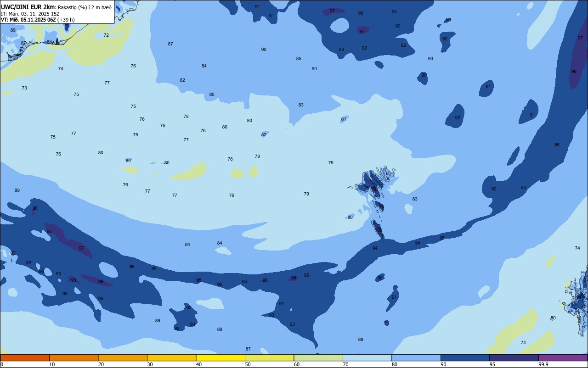Click the humidity value '81' on the map

(x=344, y=119)
